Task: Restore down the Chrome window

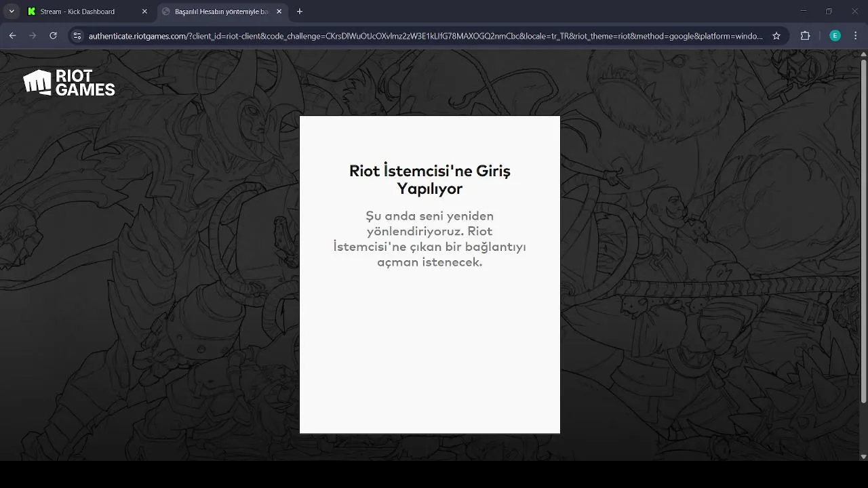Action: (829, 12)
